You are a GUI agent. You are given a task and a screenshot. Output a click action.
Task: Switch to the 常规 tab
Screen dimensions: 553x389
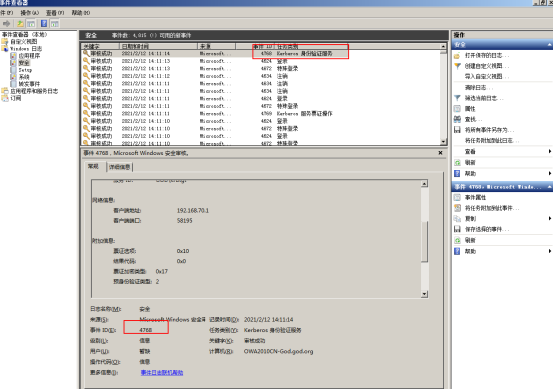[93, 166]
